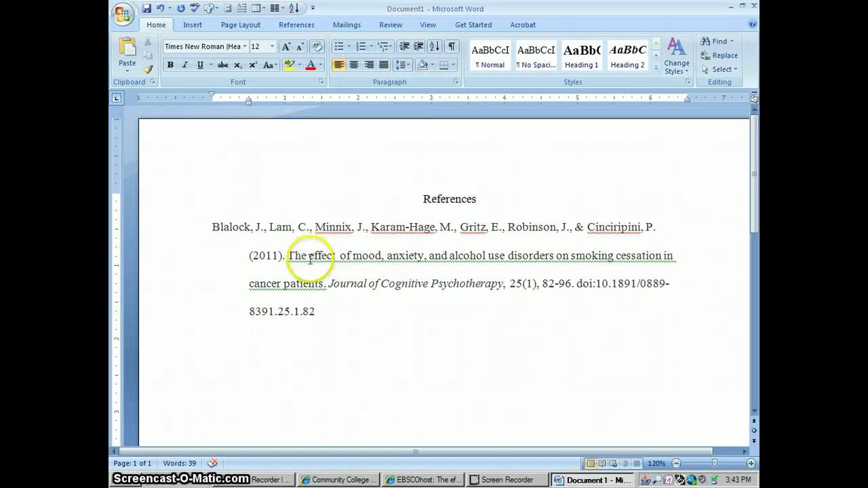Open the Microsoft Office Button menu
Viewport: 868px width, 488px height.
(123, 14)
